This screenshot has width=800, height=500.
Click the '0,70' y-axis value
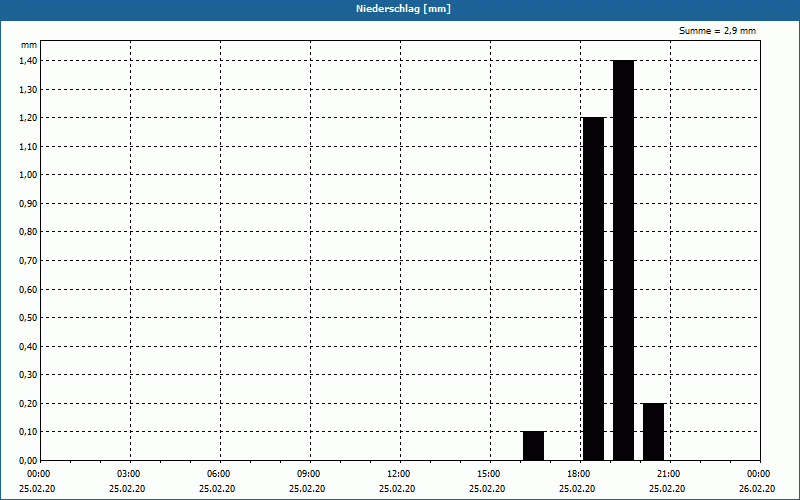(x=28, y=261)
